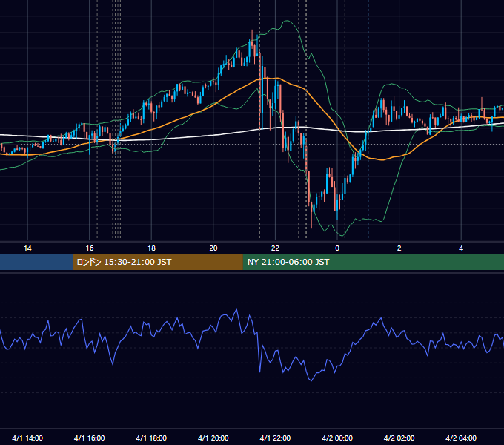
Task: Click the 4/1 14:00 time label
Action: [27, 438]
